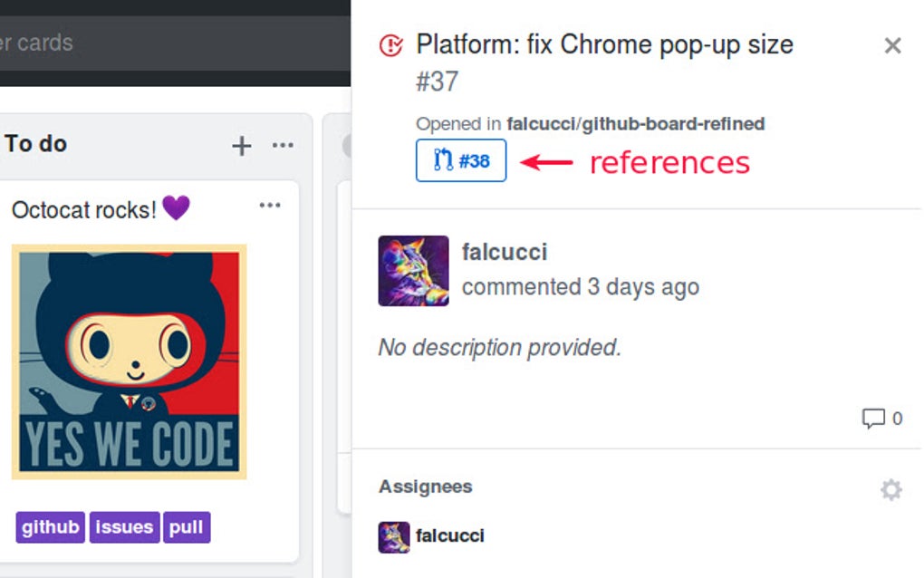The height and width of the screenshot is (578, 924).
Task: Select the issue title Platform: fix Chrome pop-up size
Action: click(x=603, y=43)
